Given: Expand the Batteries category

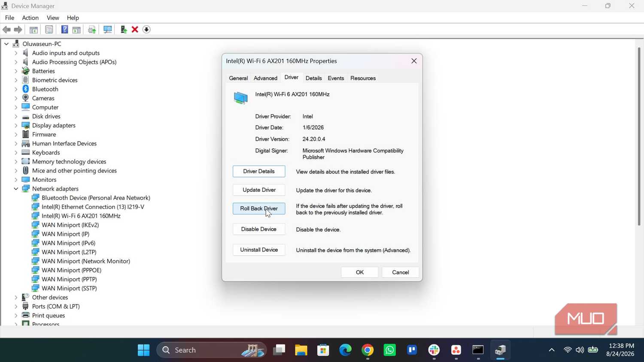Looking at the screenshot, I should click(16, 71).
